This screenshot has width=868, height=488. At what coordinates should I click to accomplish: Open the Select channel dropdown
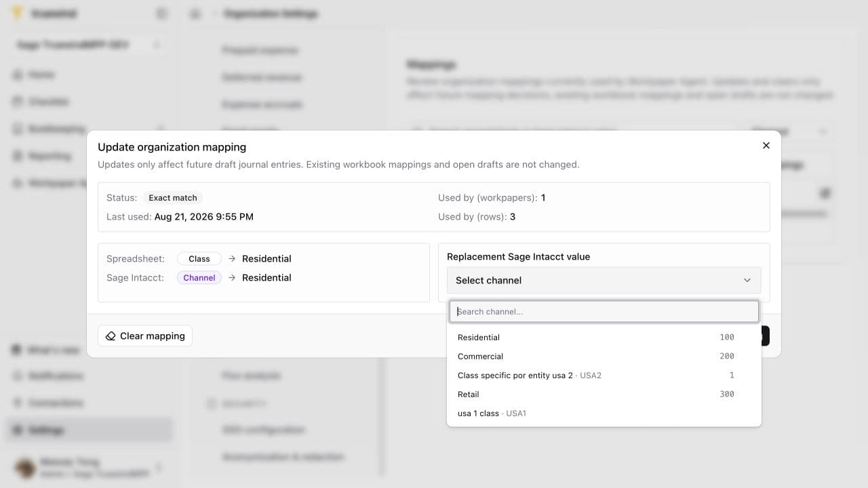(604, 280)
